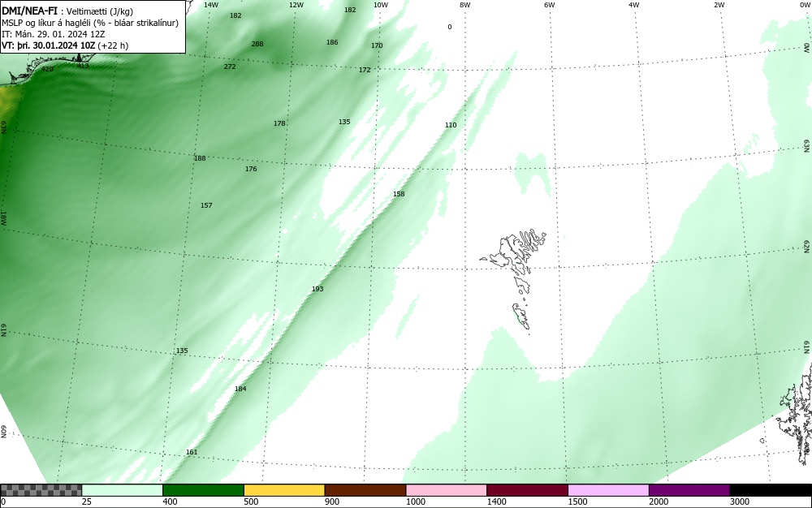Click the "400" legend scale label

pos(170,502)
